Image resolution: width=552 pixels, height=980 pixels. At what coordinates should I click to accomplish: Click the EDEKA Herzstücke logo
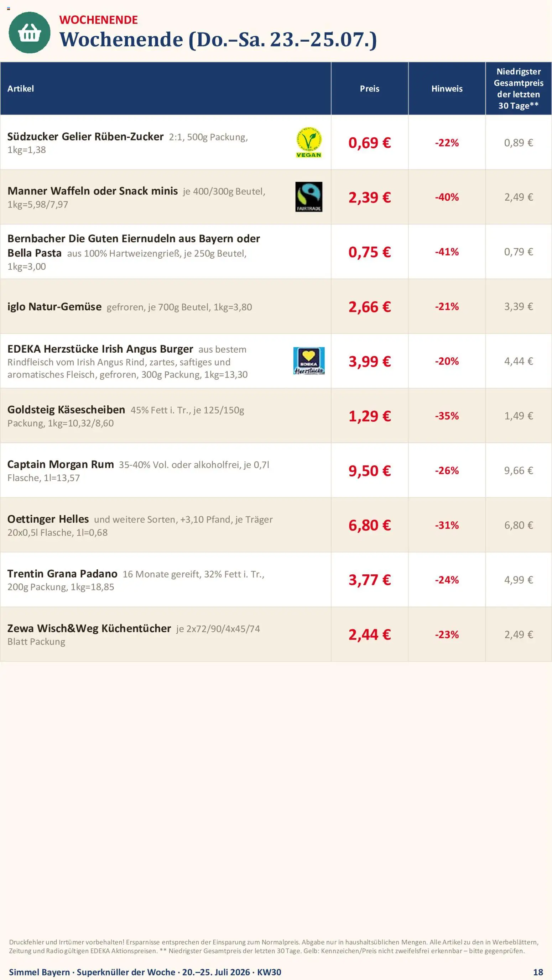(x=309, y=361)
